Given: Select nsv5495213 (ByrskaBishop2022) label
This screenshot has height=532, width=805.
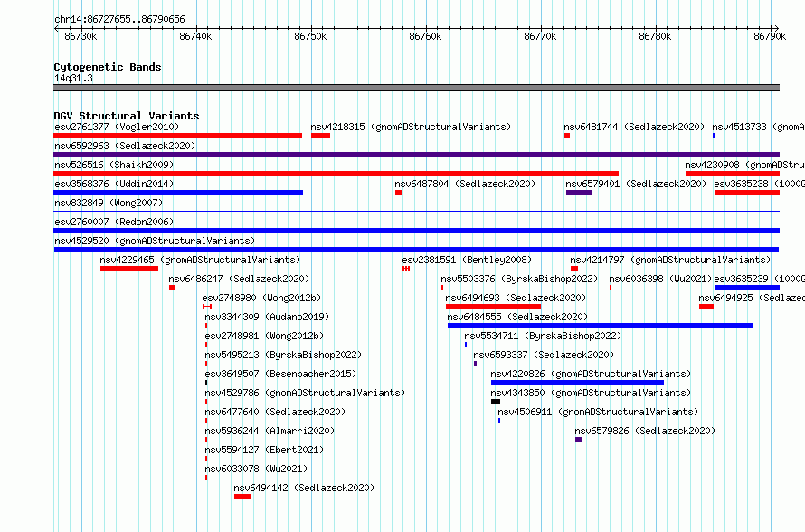Looking at the screenshot, I should [283, 355].
